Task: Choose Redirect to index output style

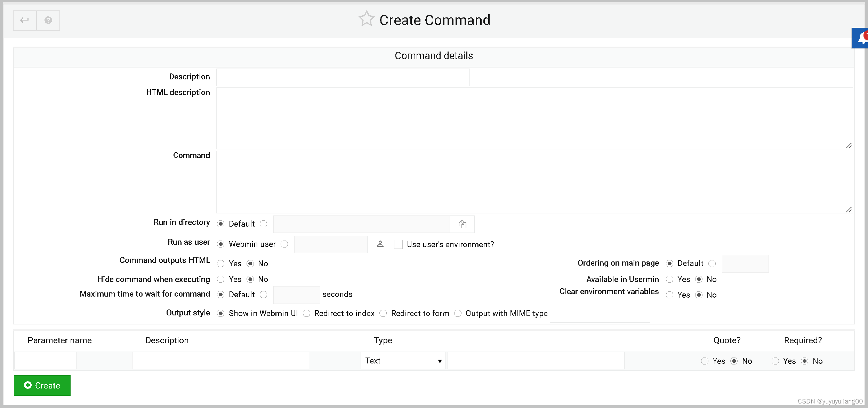Action: tap(307, 313)
